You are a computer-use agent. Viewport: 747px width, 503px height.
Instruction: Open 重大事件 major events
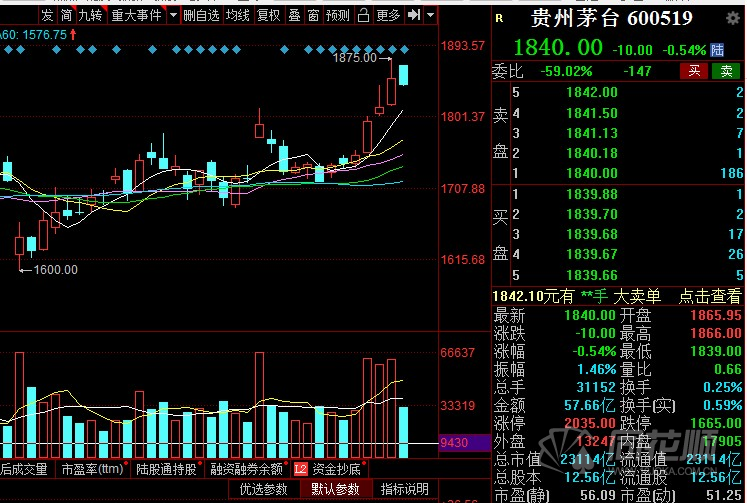tap(137, 16)
